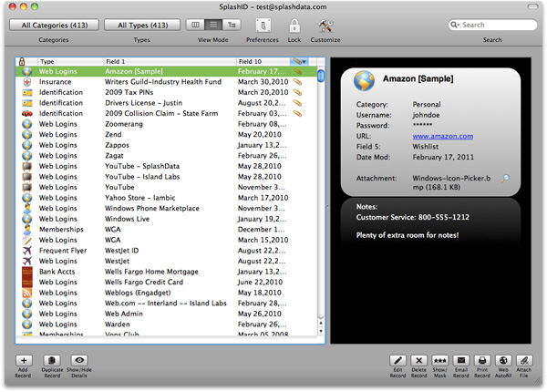This screenshot has width=547, height=392.
Task: Click the Web Autofill globe icon
Action: 503,360
